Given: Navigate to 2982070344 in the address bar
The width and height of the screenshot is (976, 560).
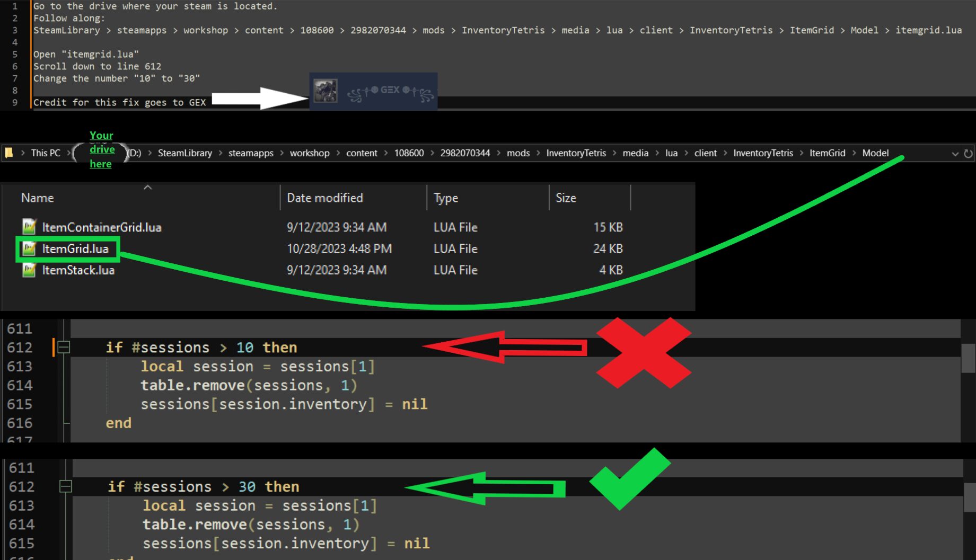Looking at the screenshot, I should (465, 153).
